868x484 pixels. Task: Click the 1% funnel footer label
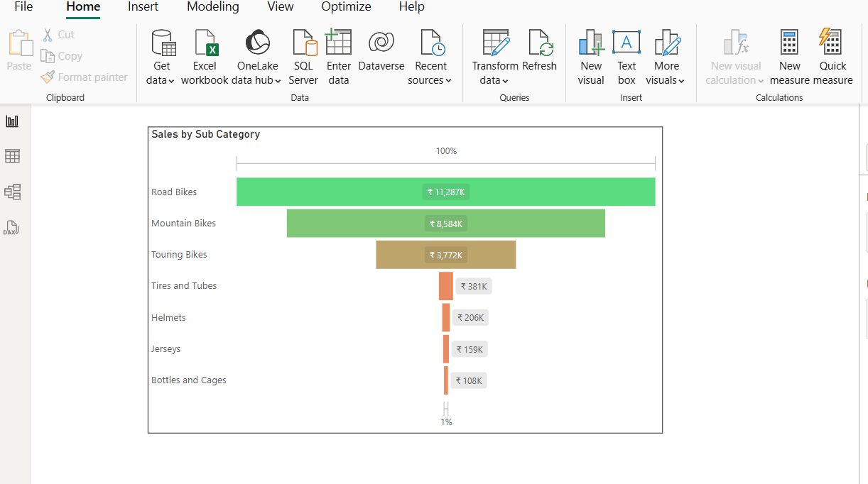tap(446, 422)
